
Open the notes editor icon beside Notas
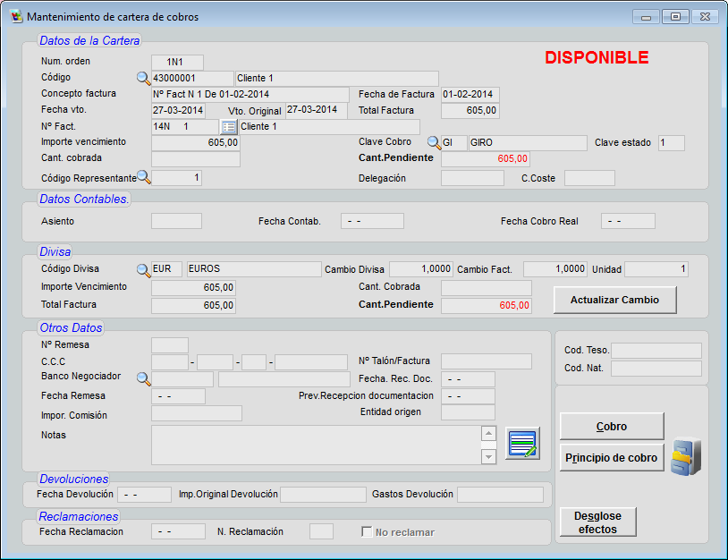pyautogui.click(x=522, y=444)
